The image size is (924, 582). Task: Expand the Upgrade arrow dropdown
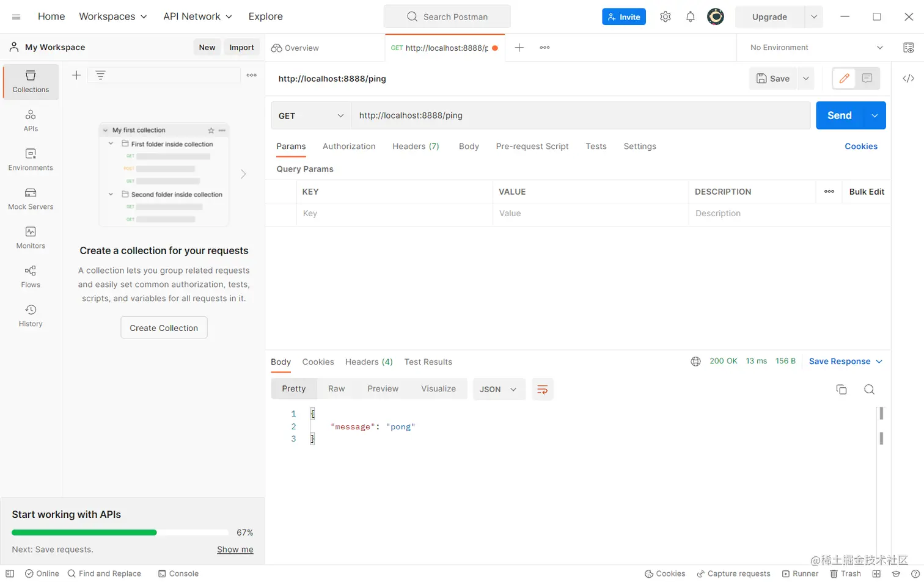(x=814, y=17)
